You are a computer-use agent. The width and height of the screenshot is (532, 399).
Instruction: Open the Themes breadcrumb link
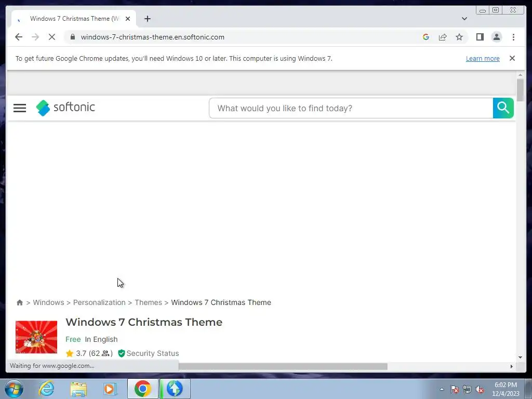tap(148, 302)
